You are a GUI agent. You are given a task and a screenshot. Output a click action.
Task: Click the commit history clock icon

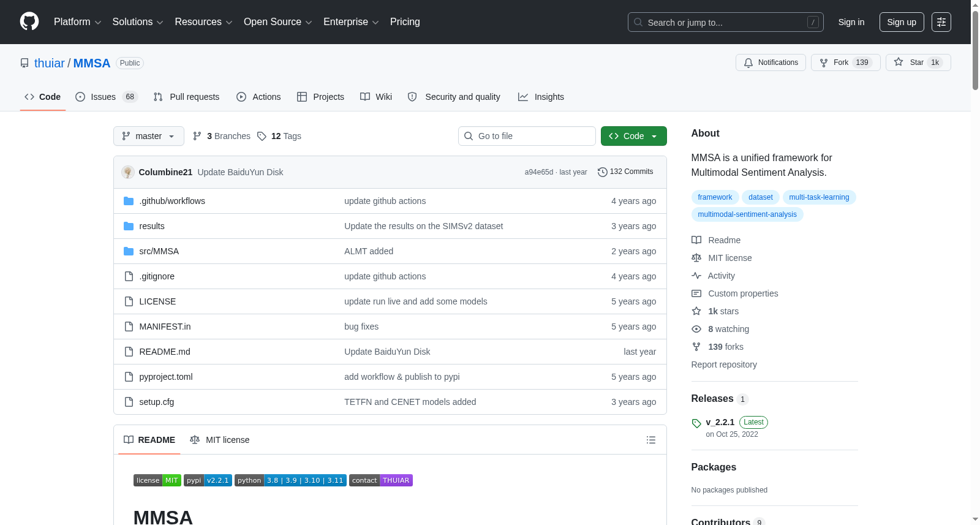603,172
